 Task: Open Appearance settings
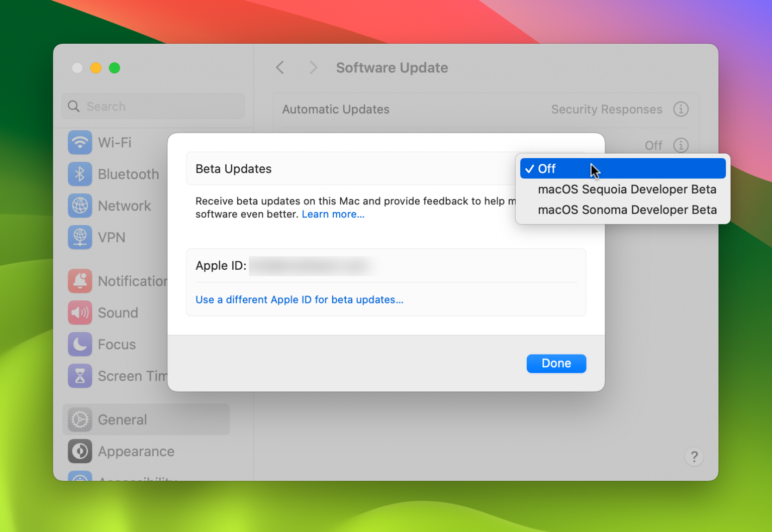(136, 451)
